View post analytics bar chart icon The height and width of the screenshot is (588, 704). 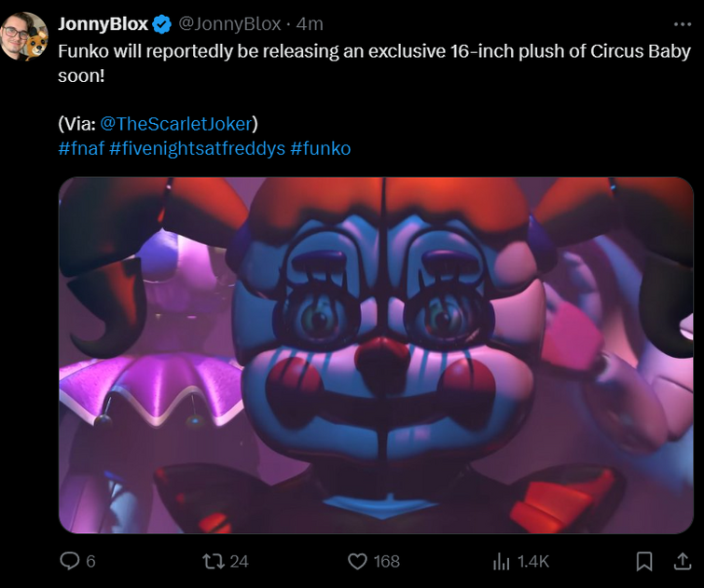(501, 561)
